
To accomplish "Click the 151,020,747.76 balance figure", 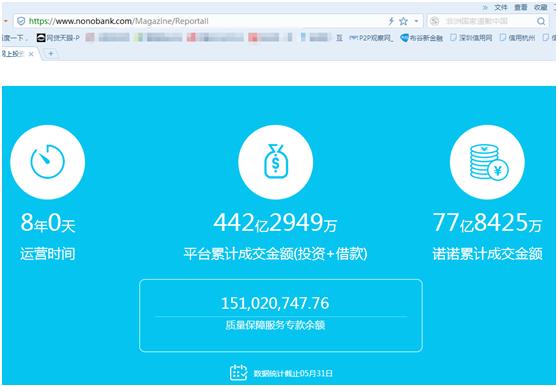I will point(275,303).
